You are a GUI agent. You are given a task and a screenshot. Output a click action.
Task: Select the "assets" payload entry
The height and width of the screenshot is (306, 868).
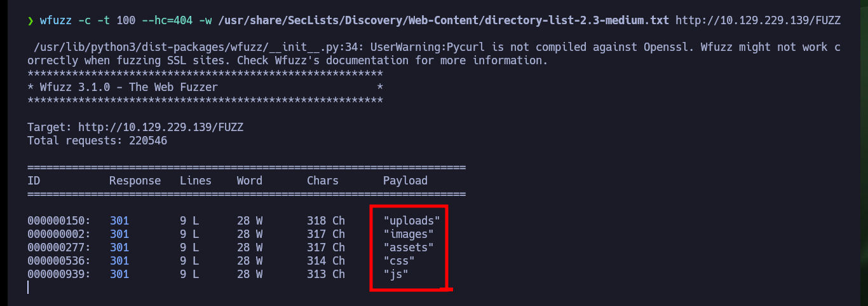pos(409,247)
